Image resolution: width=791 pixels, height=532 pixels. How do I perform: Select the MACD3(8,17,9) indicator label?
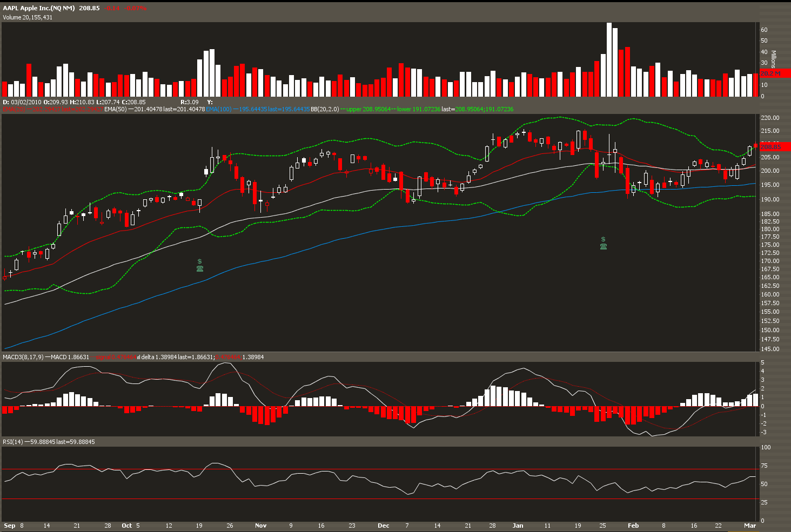pyautogui.click(x=23, y=357)
